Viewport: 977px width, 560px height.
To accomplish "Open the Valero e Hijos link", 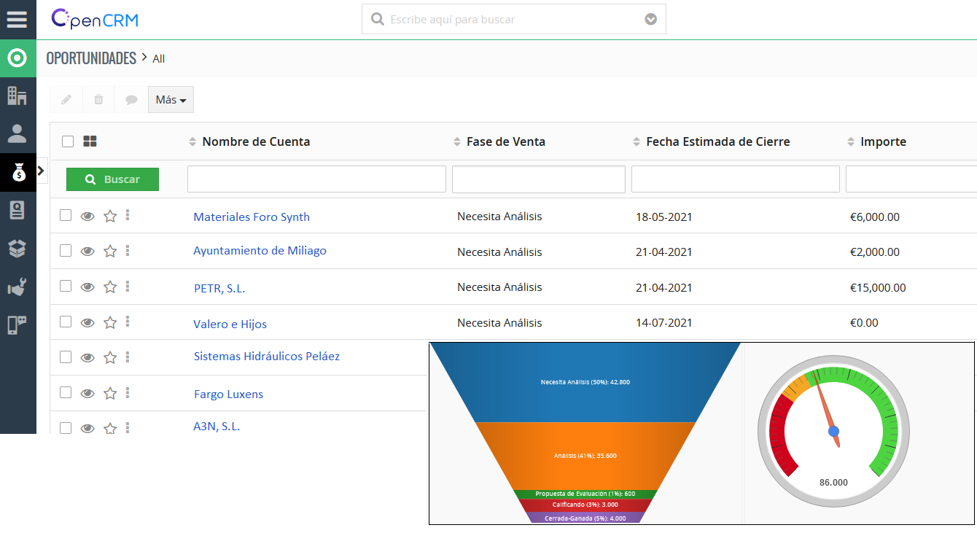I will 230,324.
